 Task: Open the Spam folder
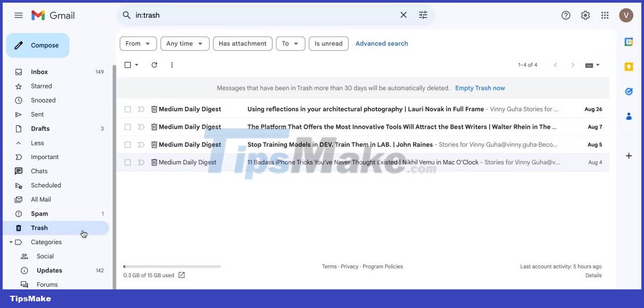point(39,213)
